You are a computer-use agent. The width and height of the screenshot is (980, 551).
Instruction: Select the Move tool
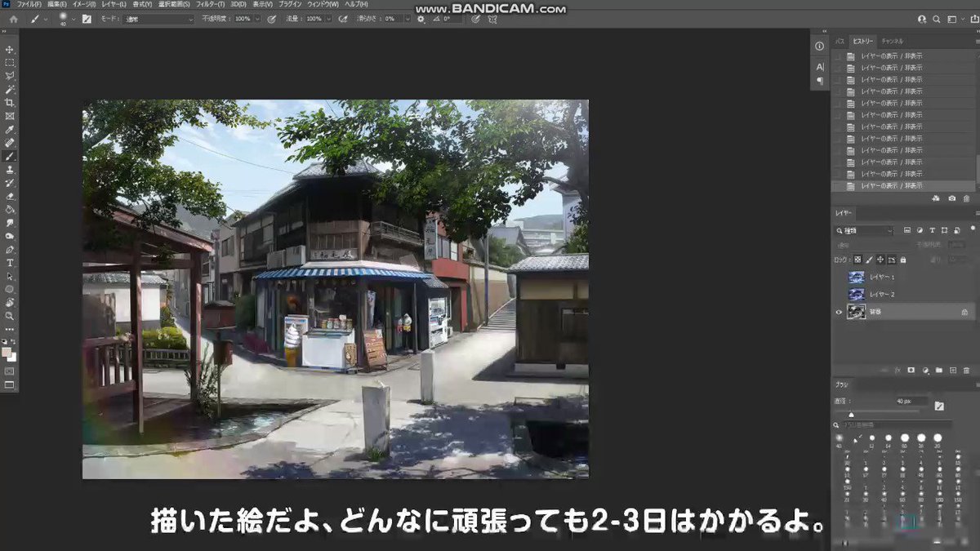10,49
